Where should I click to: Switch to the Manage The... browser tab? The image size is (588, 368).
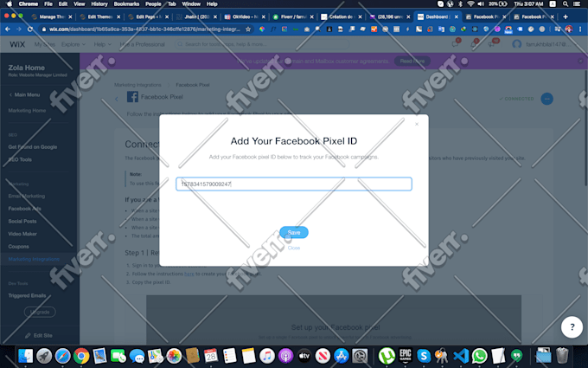(x=52, y=17)
